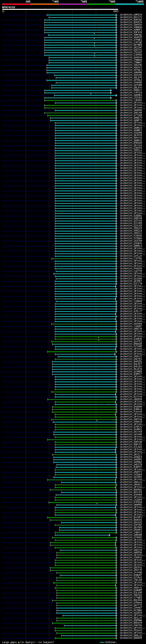Screen dimensions: 146x644
Task: Open the UniRef100_C1BQ87 hit
Action: [x=131, y=326]
